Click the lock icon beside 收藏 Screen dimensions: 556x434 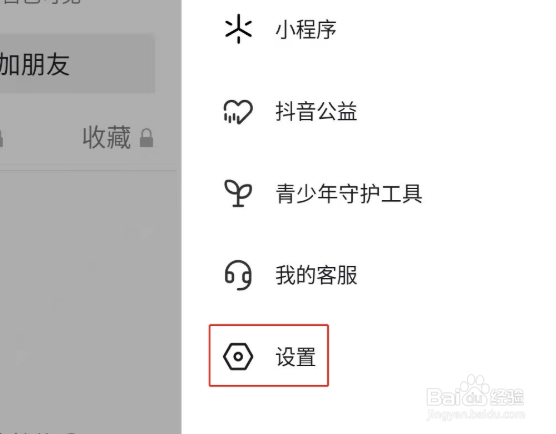(146, 138)
